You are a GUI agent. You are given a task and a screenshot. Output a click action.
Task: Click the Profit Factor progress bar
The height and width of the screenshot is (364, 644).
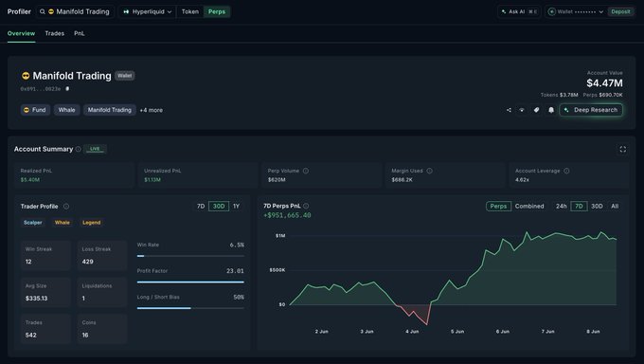tap(190, 282)
